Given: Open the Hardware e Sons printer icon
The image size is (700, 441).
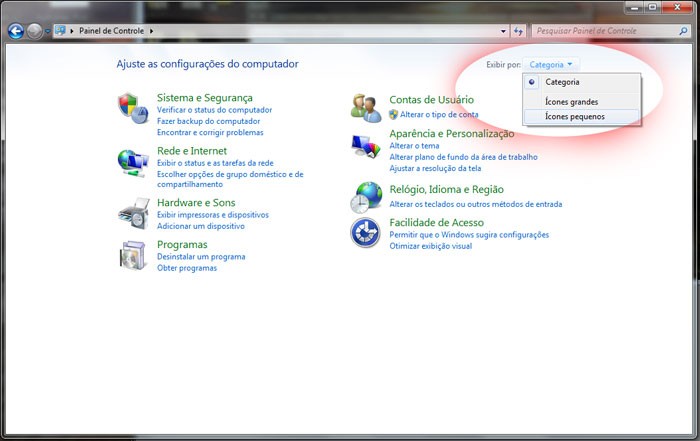Looking at the screenshot, I should tap(133, 214).
